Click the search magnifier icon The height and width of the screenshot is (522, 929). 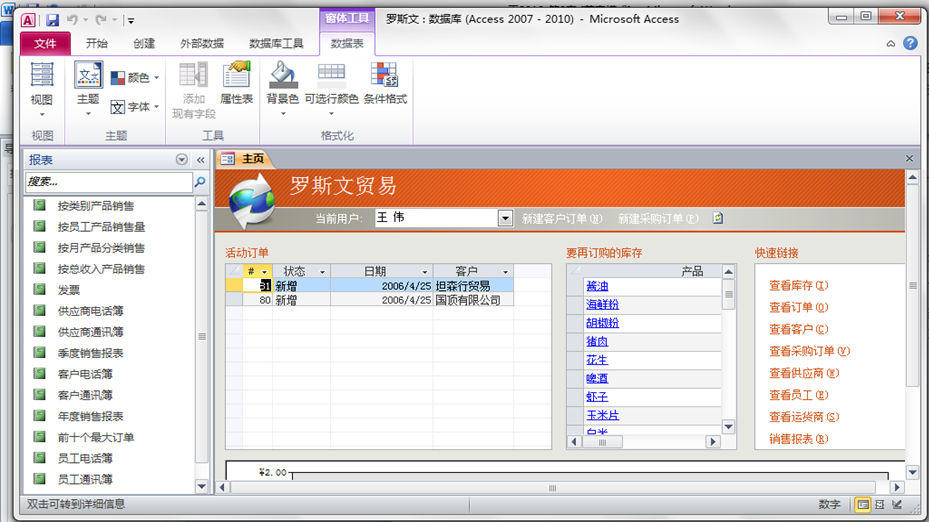pos(200,182)
